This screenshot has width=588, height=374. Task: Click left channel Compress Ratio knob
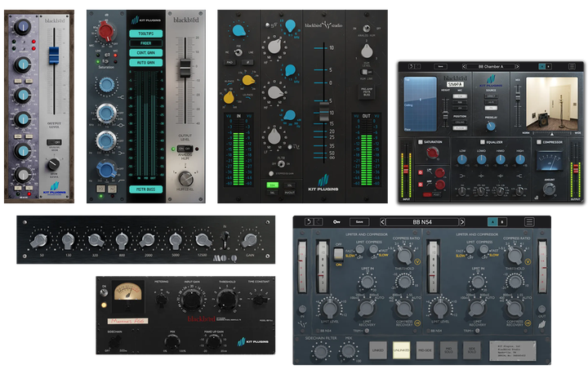pyautogui.click(x=404, y=255)
